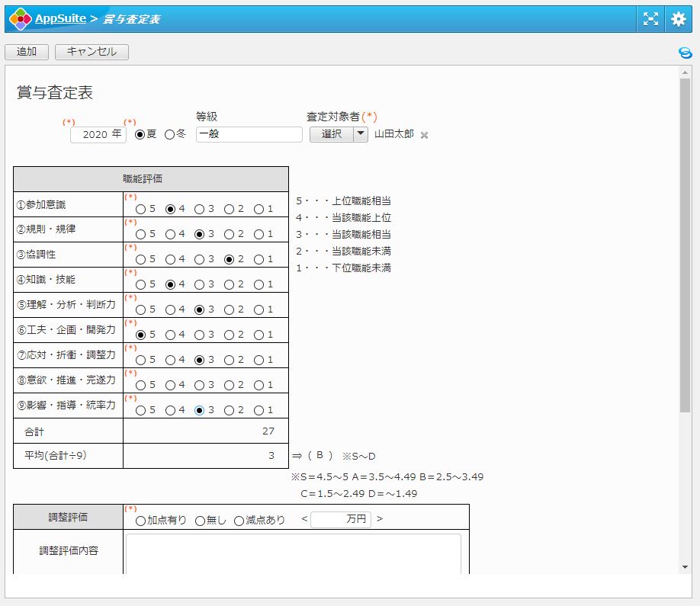Select 加点有り for 調整評価
This screenshot has height=606, width=700.
(140, 521)
